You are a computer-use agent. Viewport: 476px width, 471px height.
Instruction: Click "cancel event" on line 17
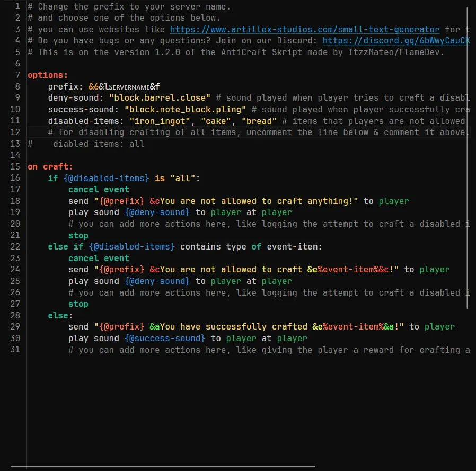(99, 190)
